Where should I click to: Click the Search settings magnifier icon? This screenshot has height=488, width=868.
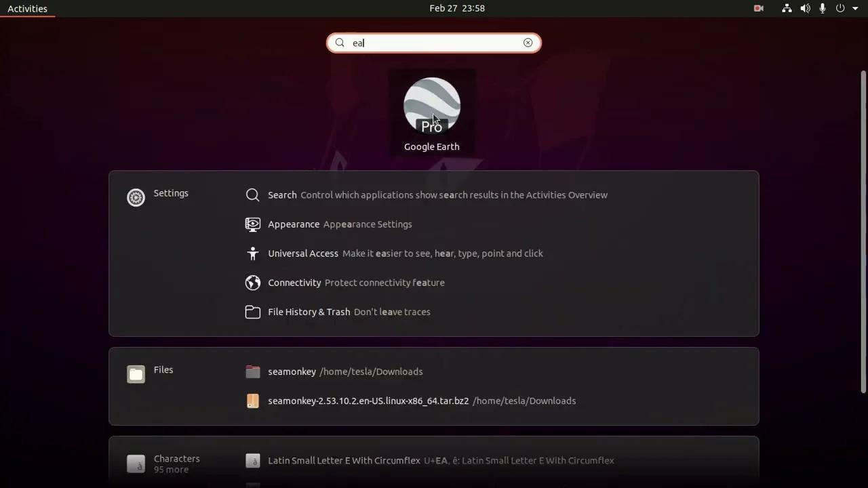[253, 195]
